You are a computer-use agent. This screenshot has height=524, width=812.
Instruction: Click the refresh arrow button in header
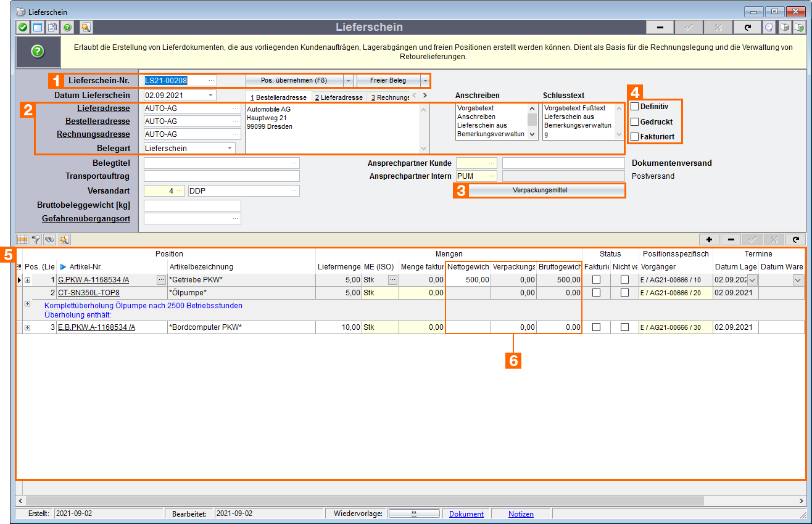tap(747, 27)
